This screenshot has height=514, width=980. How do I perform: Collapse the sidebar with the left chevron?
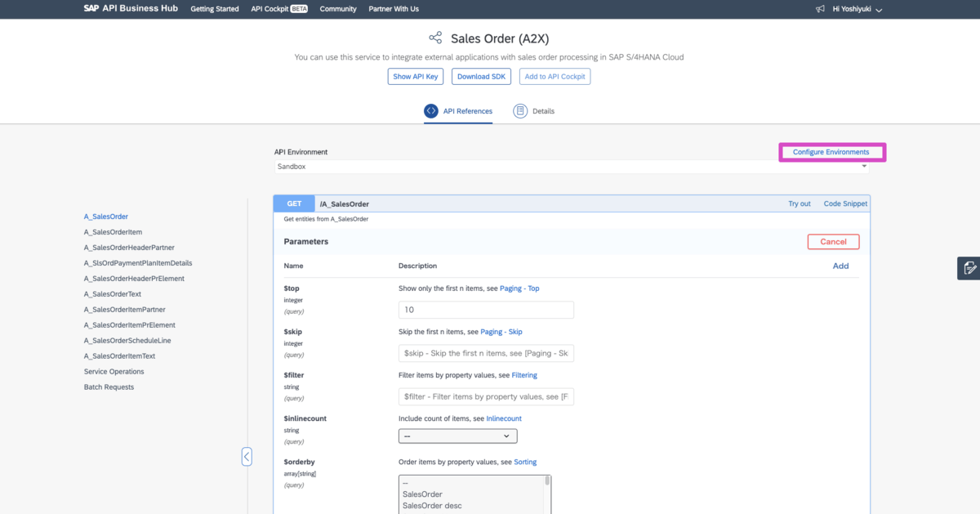click(247, 457)
